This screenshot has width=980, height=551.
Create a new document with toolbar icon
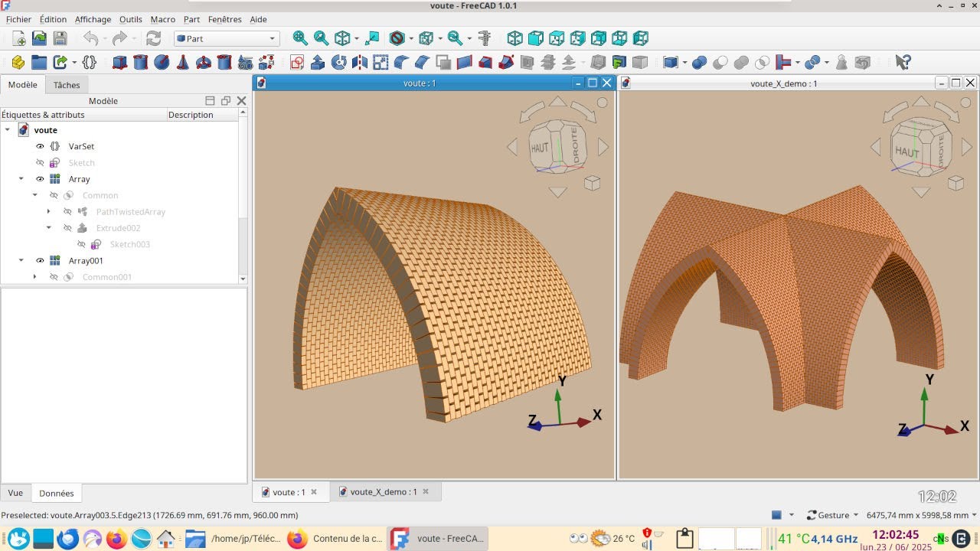point(18,38)
